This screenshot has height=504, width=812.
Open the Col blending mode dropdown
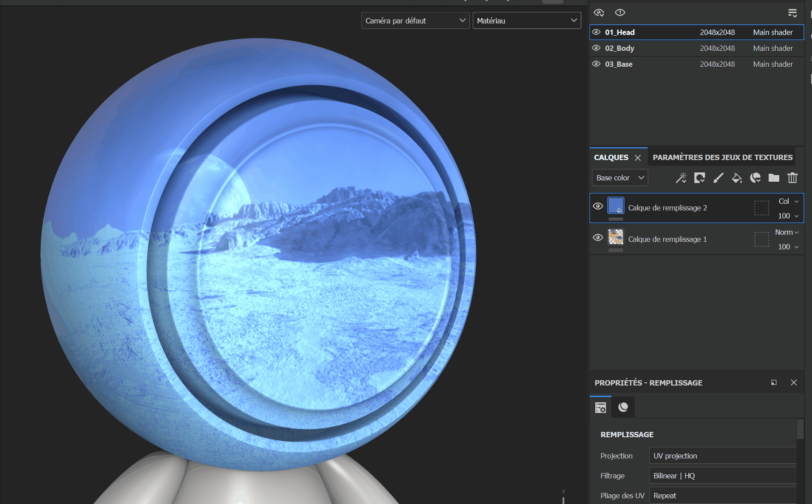pyautogui.click(x=788, y=201)
